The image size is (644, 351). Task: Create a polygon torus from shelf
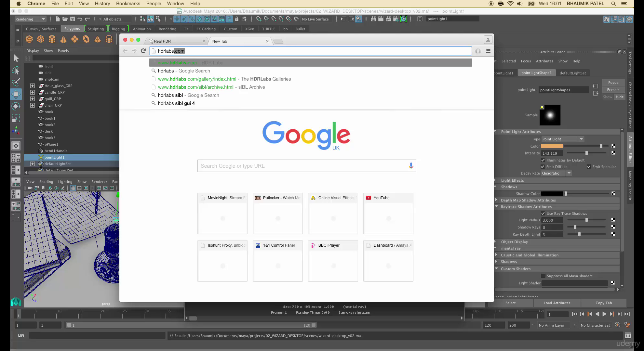pyautogui.click(x=86, y=39)
